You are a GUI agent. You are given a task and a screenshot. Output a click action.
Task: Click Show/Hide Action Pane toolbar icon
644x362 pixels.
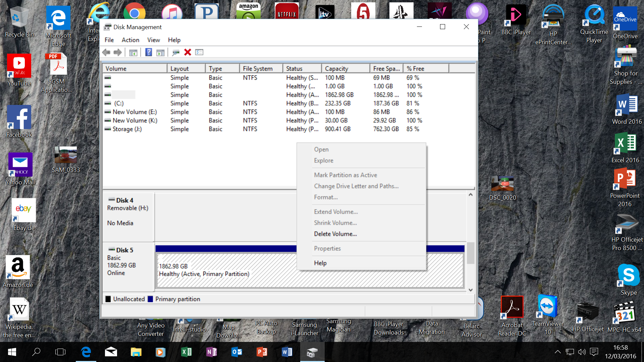[x=161, y=52]
